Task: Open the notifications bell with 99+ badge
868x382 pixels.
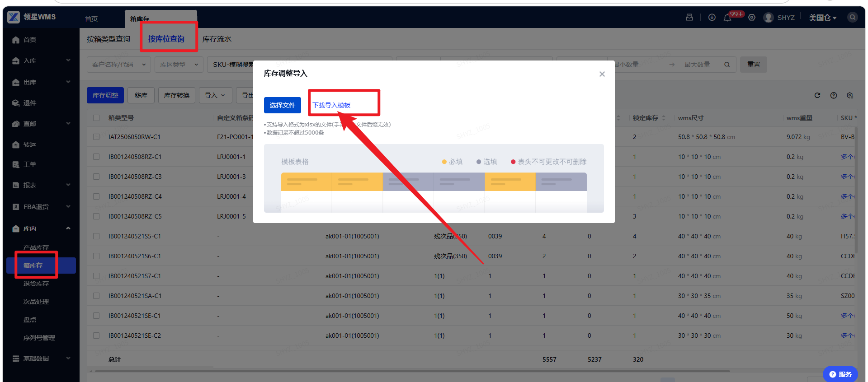Action: [728, 18]
